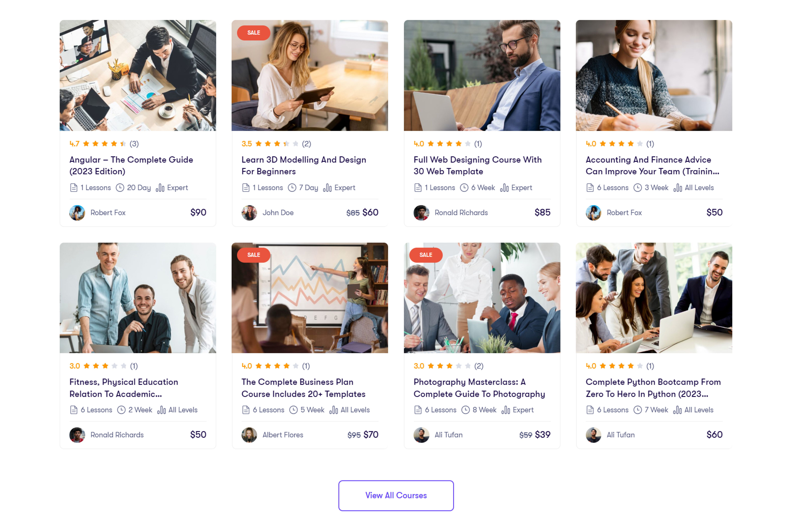The height and width of the screenshot is (532, 792).
Task: Click Ronald Richards avatar on Fitness course
Action: [x=77, y=435]
